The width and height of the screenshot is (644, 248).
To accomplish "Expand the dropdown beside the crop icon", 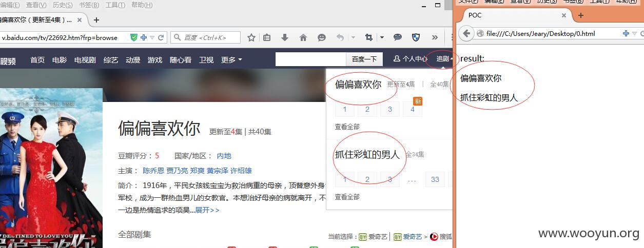I will [382, 37].
